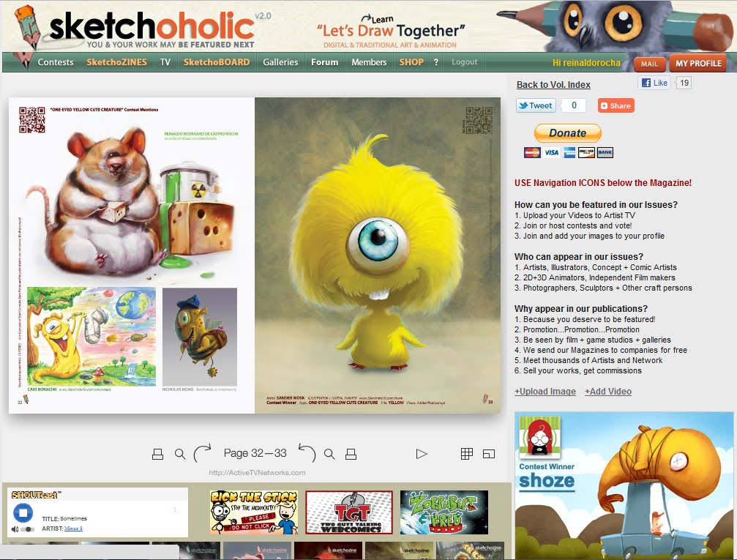Click the SHOUTcast logo in the player
The width and height of the screenshot is (737, 560).
[36, 495]
